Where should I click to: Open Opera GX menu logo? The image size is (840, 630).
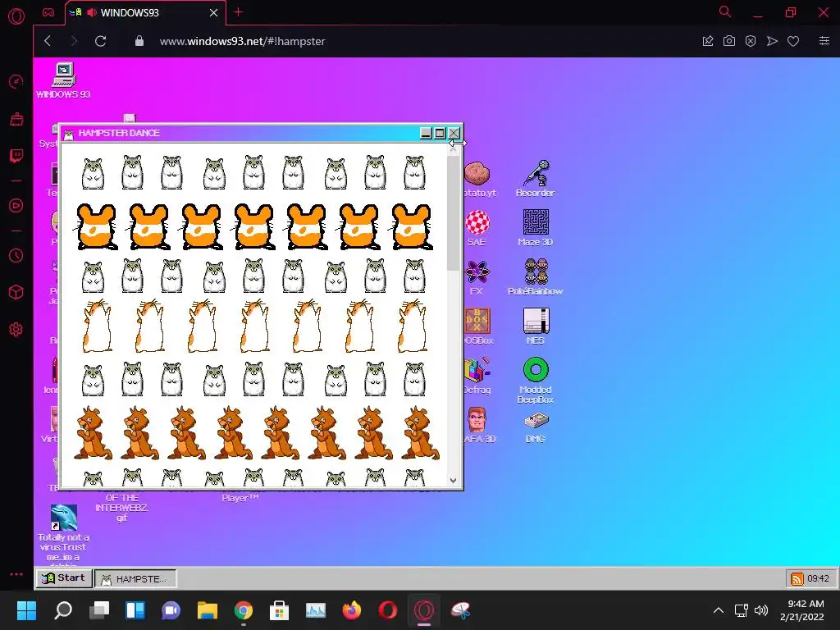pyautogui.click(x=16, y=16)
